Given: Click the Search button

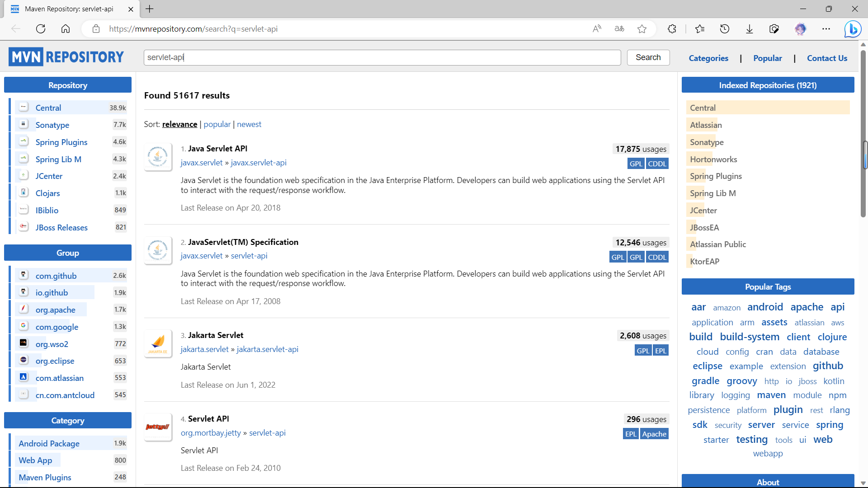Looking at the screenshot, I should (648, 57).
